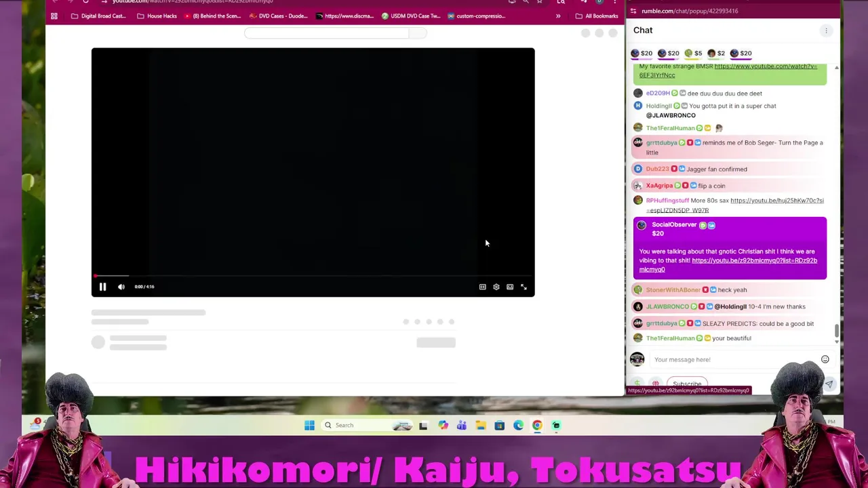Select the first $20 rant chip

642,53
